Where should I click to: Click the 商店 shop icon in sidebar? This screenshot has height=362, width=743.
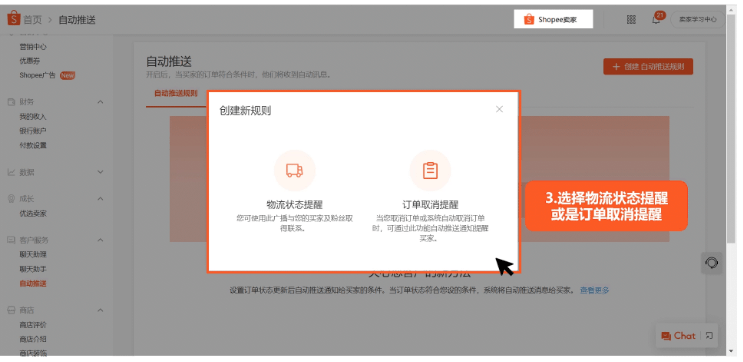[x=11, y=310]
